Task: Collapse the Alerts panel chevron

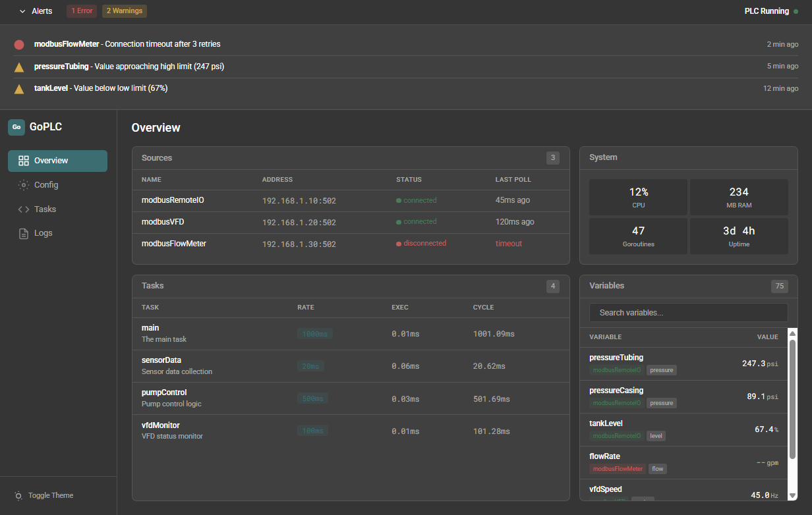Action: (x=22, y=11)
